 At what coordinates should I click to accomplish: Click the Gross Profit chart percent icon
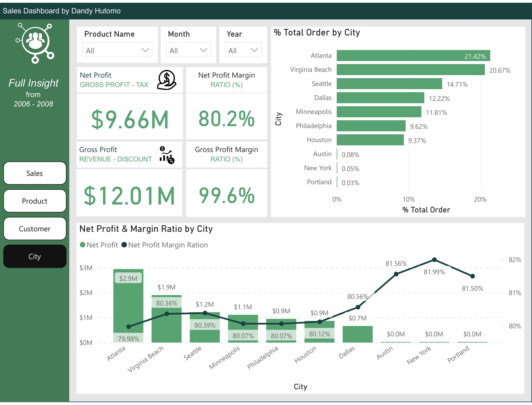(x=167, y=155)
